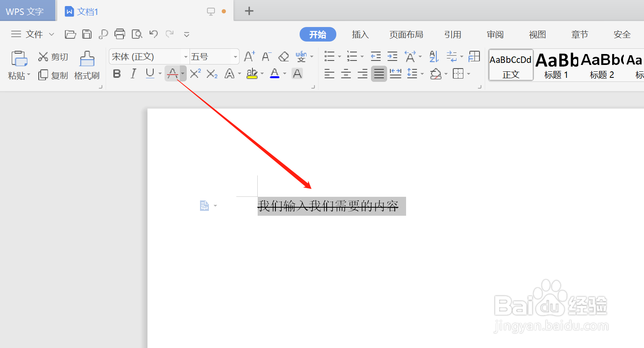The width and height of the screenshot is (644, 348).
Task: Apply subscript formatting
Action: 212,74
